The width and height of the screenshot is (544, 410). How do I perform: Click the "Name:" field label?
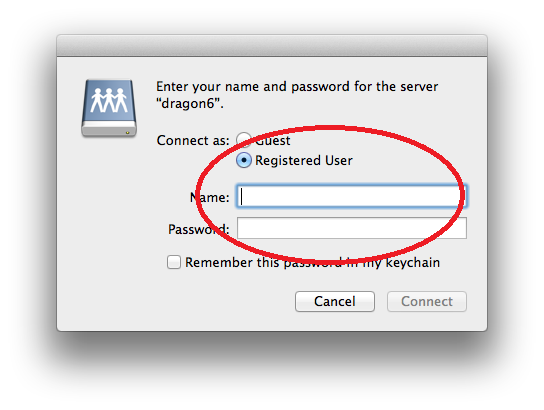click(210, 197)
